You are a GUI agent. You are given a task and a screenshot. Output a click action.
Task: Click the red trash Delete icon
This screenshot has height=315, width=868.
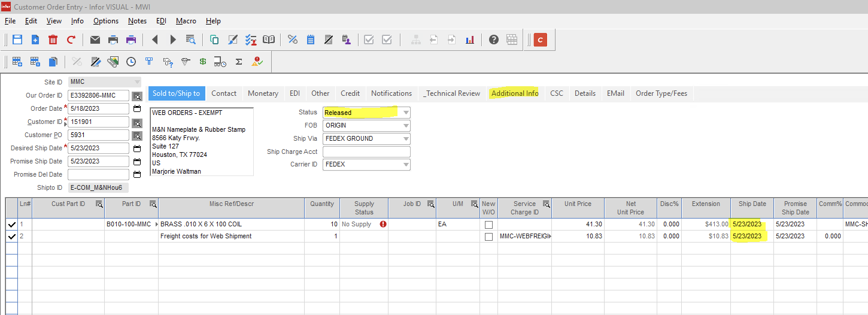[x=53, y=40]
